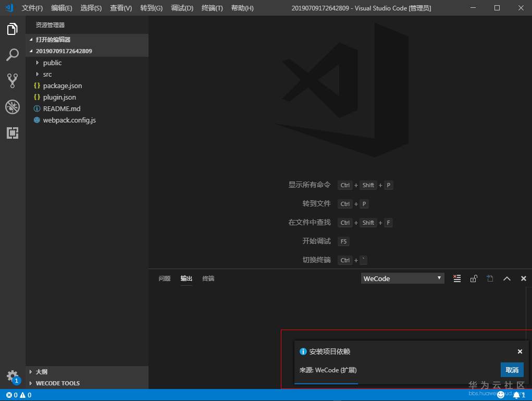Collapse the 打开的编辑器 section
Image resolution: width=532 pixels, height=401 pixels.
pos(31,40)
